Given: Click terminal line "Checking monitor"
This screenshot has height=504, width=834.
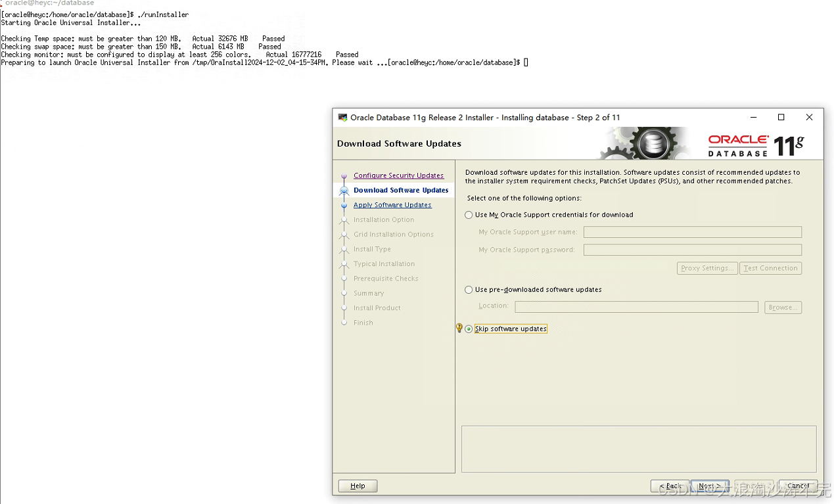Looking at the screenshot, I should 179,55.
